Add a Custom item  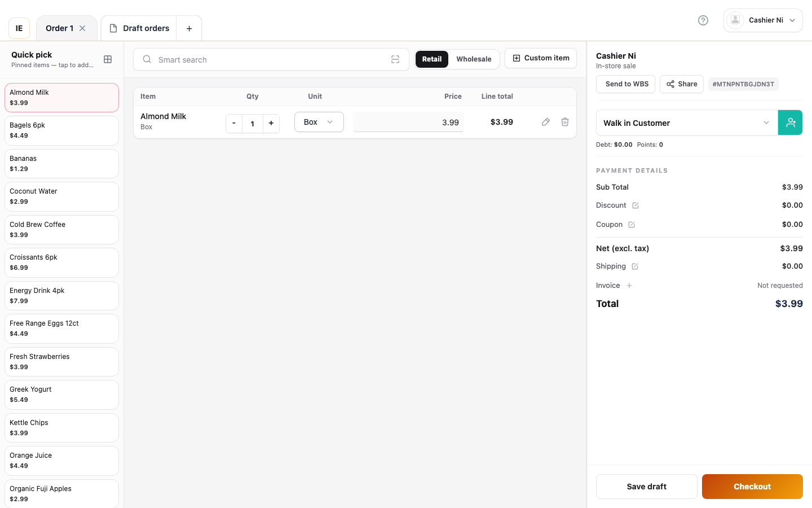(541, 58)
